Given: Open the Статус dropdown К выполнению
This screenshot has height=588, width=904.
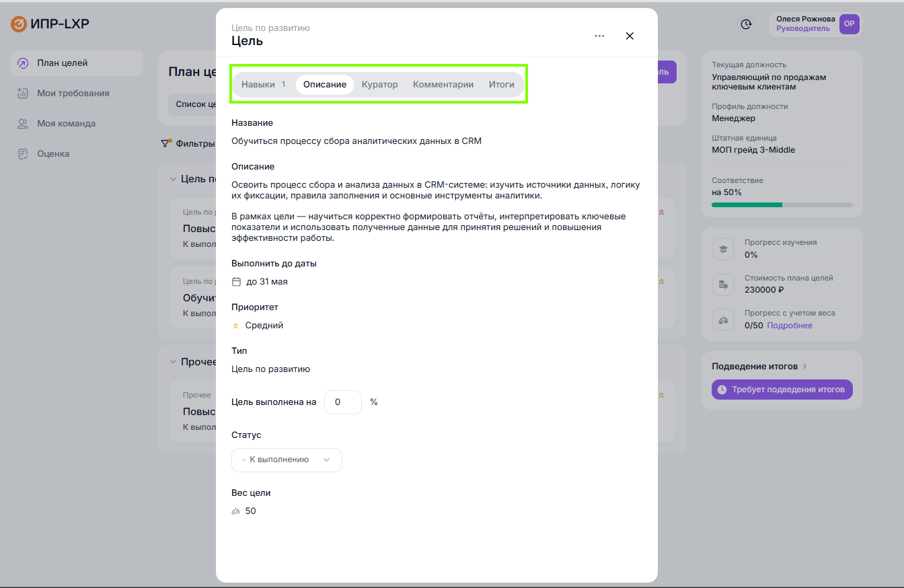Looking at the screenshot, I should click(287, 460).
